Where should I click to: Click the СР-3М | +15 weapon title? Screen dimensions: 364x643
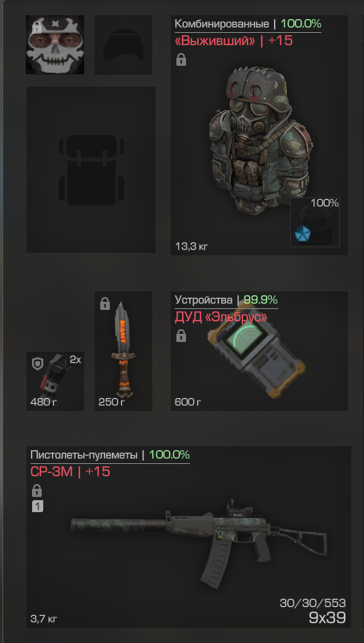71,471
